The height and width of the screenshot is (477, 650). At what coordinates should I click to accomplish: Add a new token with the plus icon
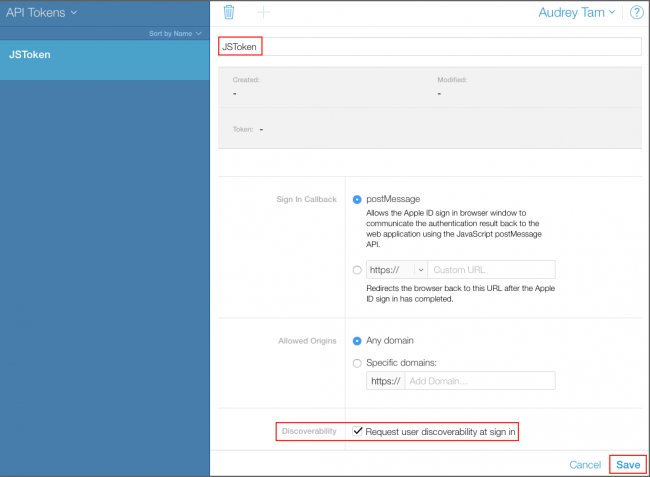(x=263, y=12)
